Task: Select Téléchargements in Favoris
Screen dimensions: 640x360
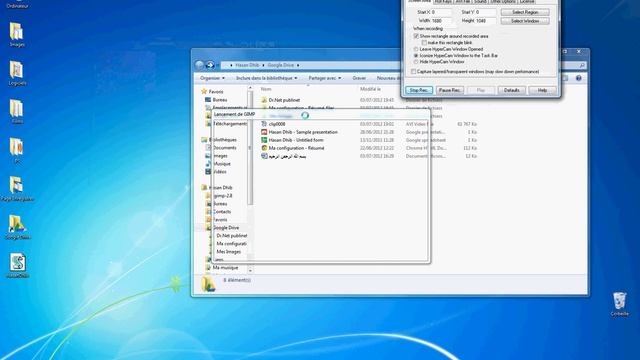Action: (230, 124)
